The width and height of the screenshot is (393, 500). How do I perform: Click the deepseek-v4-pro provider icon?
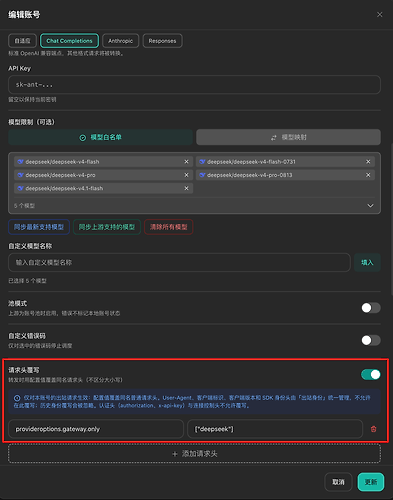[20, 175]
